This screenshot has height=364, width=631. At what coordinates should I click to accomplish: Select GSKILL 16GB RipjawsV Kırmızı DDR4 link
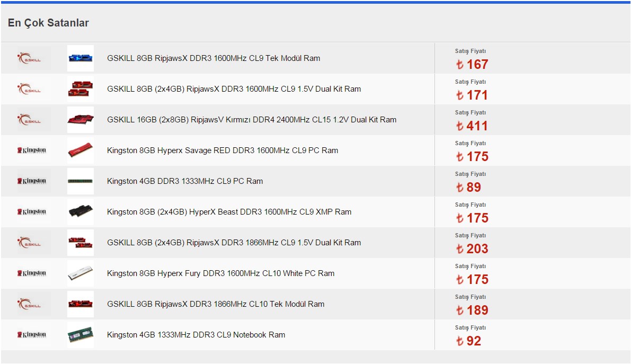coord(252,120)
